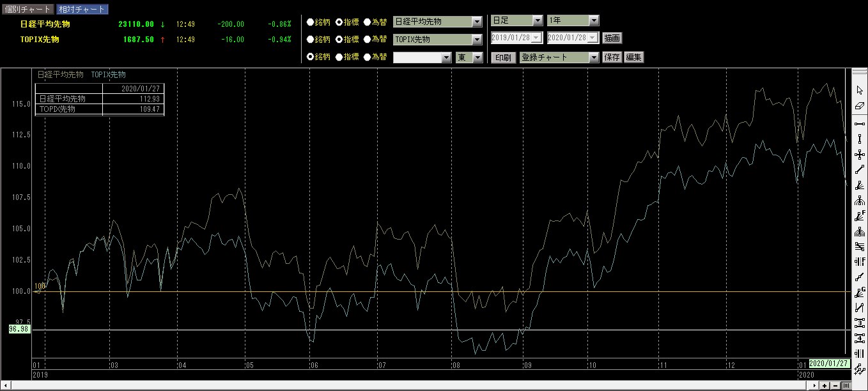Select the first arc tool above the F fan
The height and width of the screenshot is (391, 868).
pos(860,200)
